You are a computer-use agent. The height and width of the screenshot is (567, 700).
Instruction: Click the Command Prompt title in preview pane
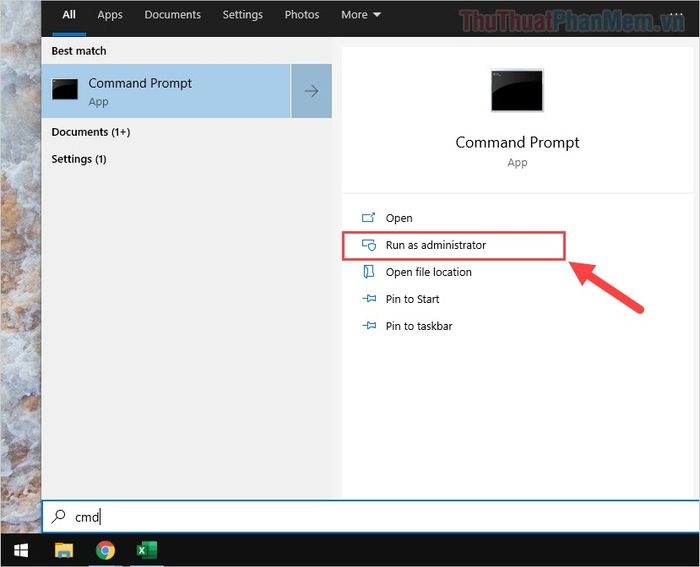(x=517, y=142)
